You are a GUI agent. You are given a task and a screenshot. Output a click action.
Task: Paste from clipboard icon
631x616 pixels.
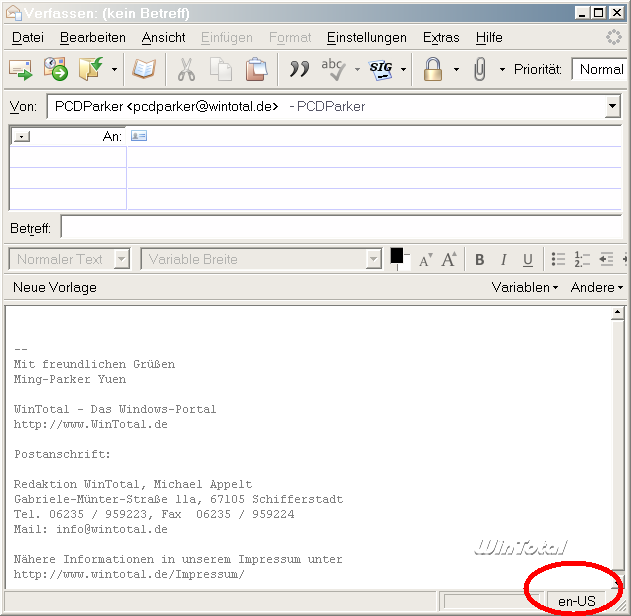click(256, 69)
